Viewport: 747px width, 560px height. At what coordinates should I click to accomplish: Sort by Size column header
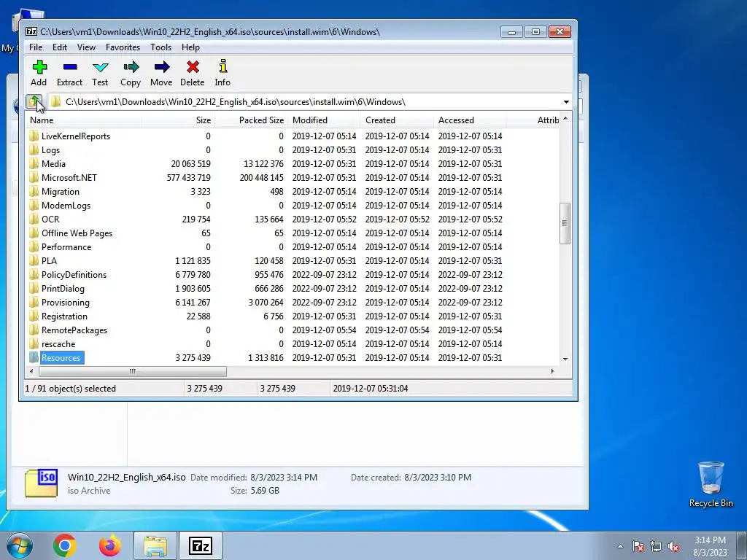[178, 120]
